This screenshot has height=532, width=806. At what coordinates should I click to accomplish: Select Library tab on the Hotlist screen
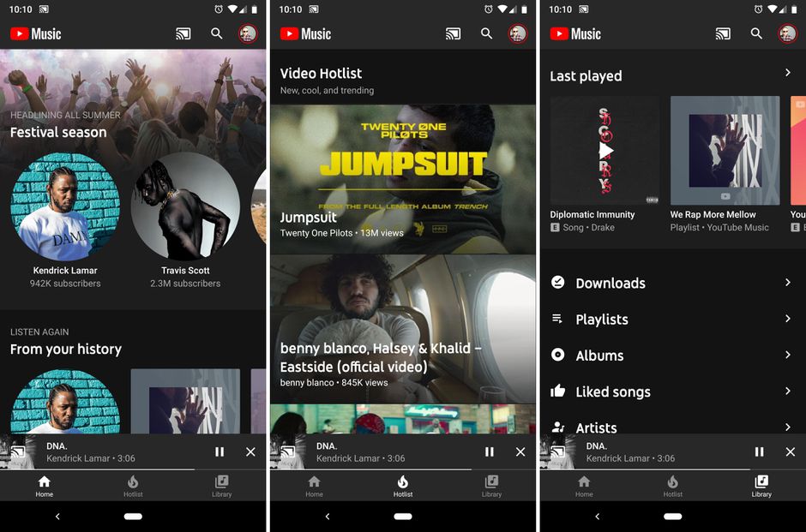[492, 486]
